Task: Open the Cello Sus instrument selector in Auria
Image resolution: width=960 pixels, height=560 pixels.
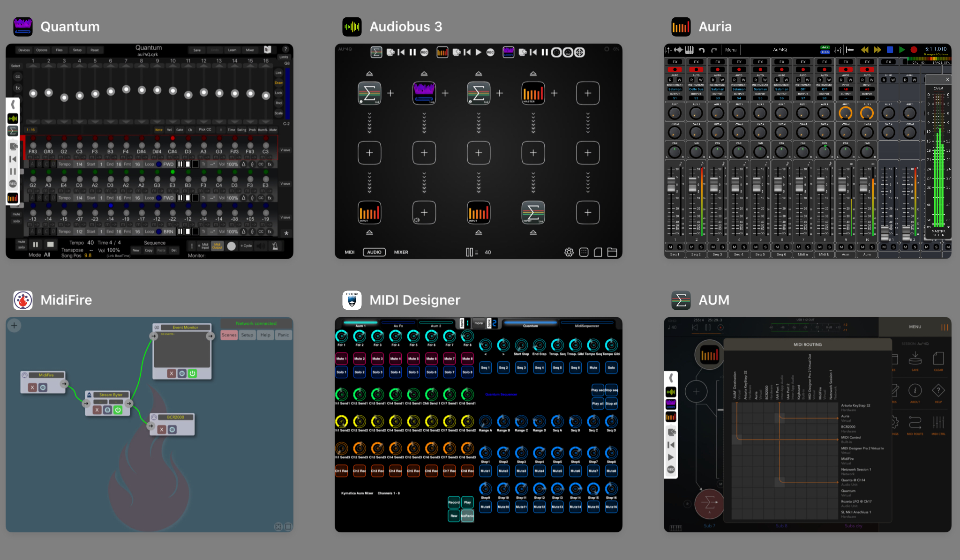Action: [696, 89]
